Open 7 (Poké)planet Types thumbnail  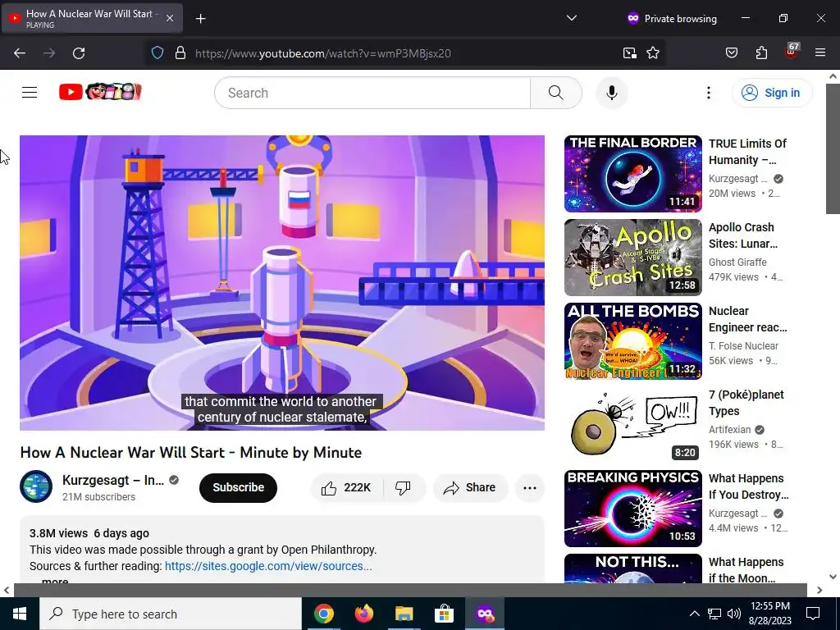(632, 424)
